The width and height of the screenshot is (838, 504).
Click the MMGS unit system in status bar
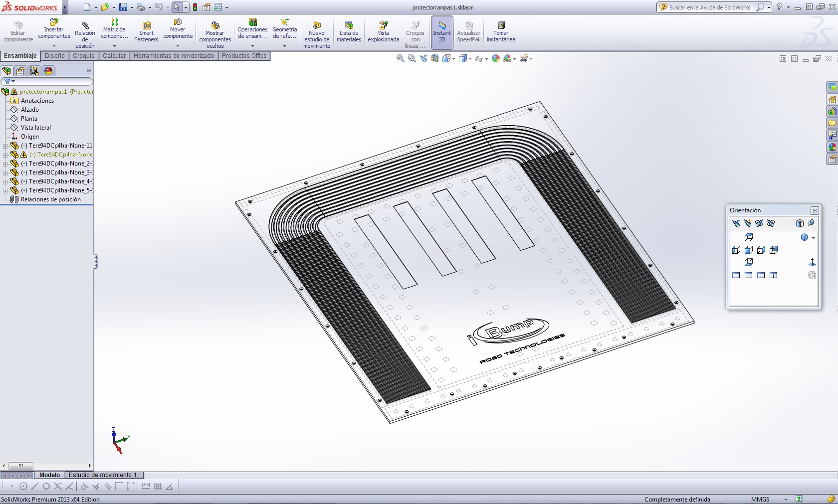(x=760, y=499)
